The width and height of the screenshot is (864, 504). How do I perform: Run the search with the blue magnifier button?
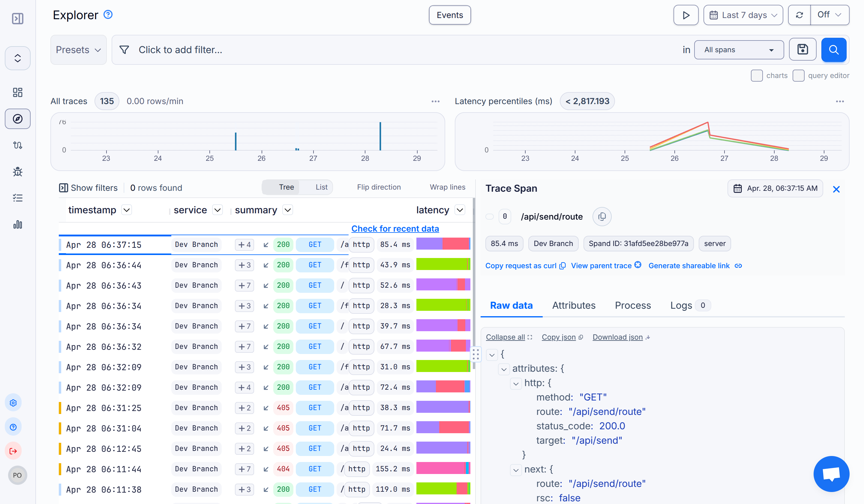point(834,49)
